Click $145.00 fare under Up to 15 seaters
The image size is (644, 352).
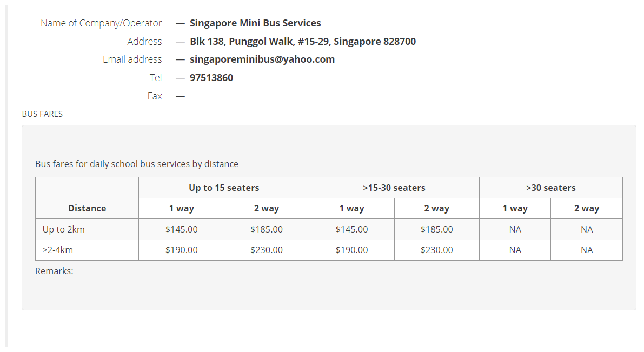pyautogui.click(x=182, y=229)
